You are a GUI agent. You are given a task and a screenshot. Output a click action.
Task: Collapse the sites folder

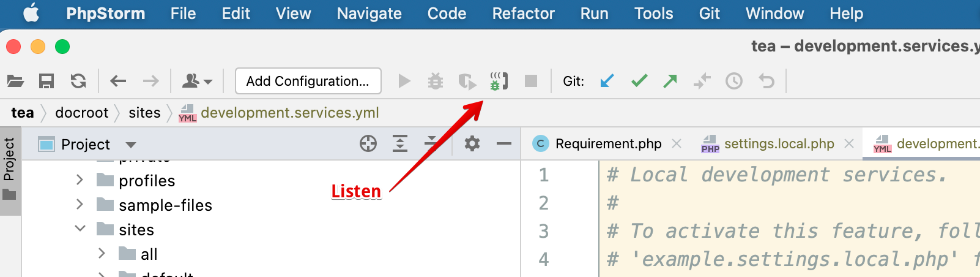tap(80, 229)
